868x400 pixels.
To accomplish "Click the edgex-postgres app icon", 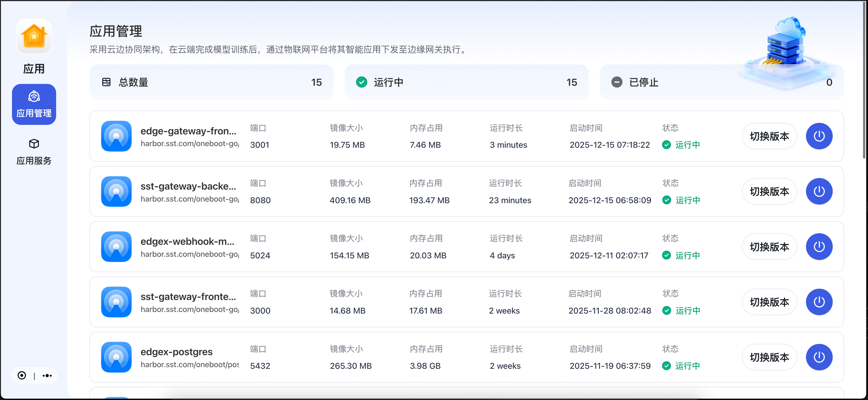I will coord(116,357).
